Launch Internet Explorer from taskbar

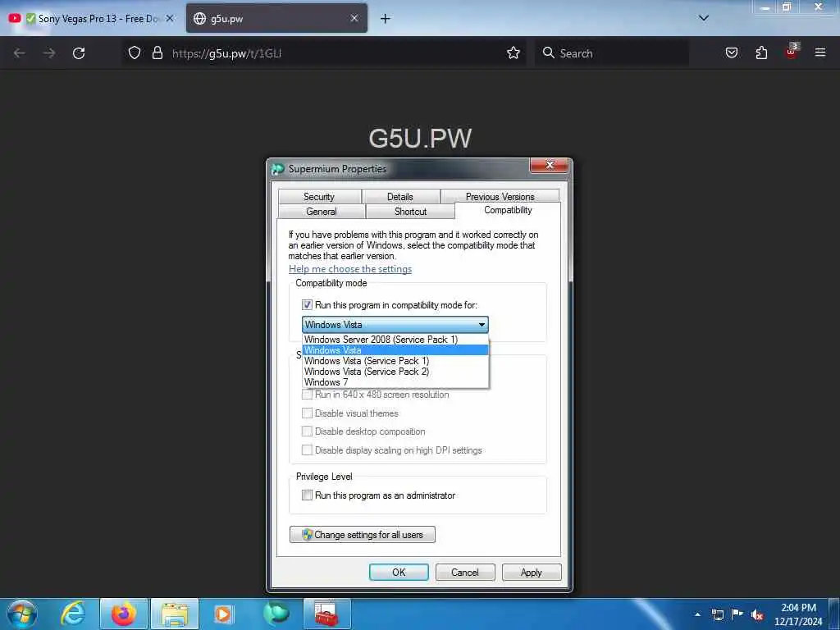pyautogui.click(x=73, y=614)
